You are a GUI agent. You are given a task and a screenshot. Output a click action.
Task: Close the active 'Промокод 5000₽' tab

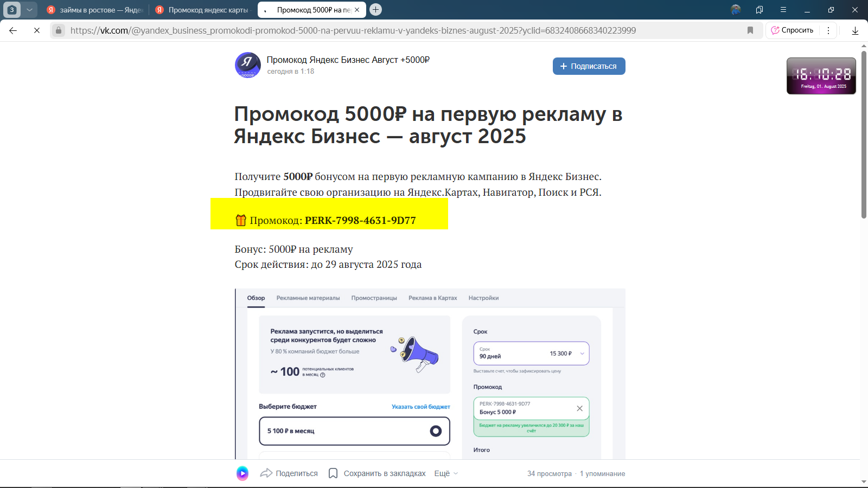pyautogui.click(x=357, y=10)
